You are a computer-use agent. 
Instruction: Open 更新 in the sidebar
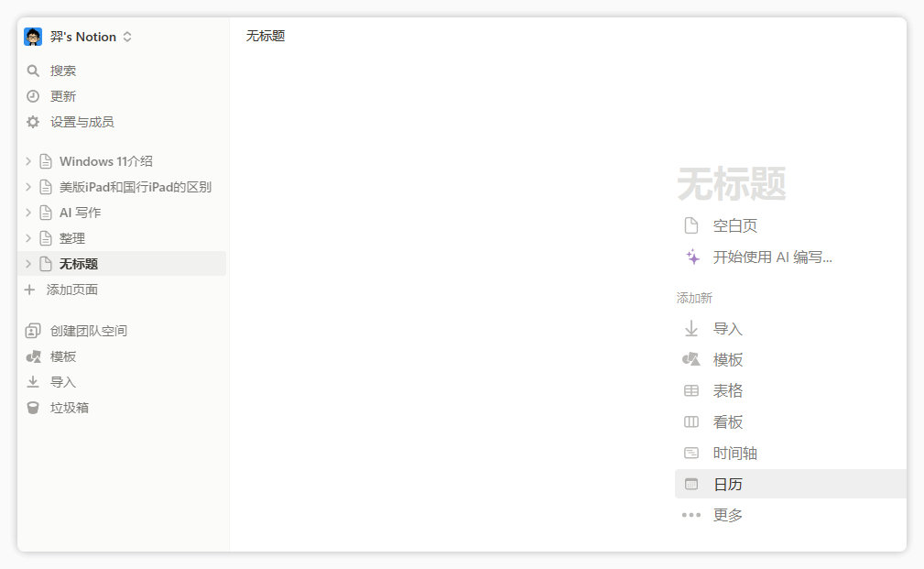[x=63, y=96]
